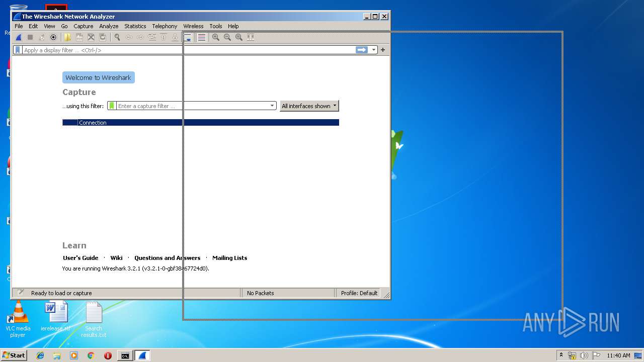The width and height of the screenshot is (644, 362).
Task: Go to the previous packet arrow
Action: pos(129,37)
